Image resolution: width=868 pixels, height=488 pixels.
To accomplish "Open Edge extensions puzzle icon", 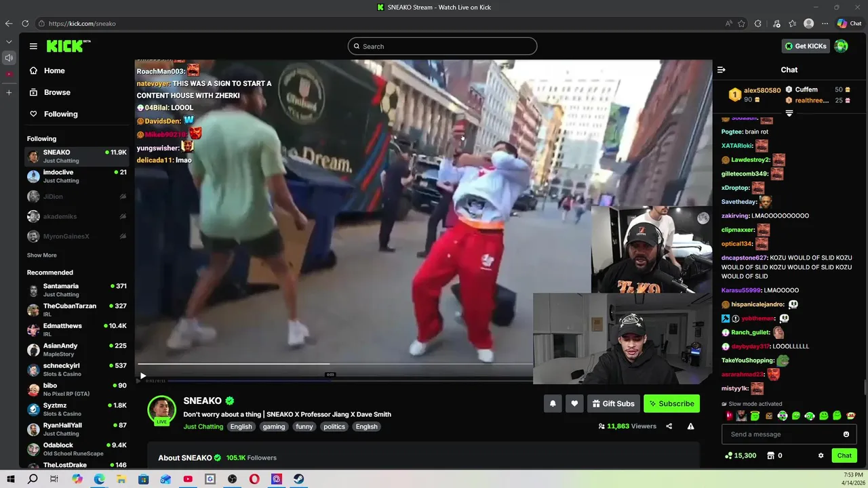I will point(758,23).
